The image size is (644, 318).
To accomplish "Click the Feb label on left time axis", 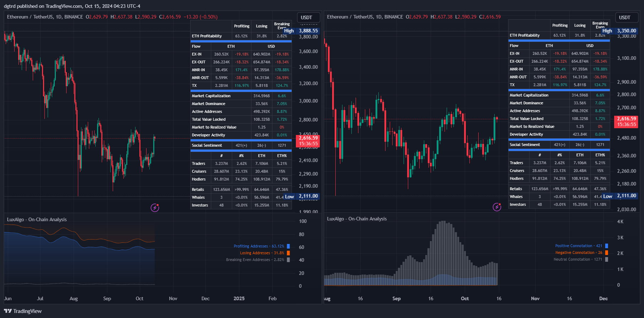I will (272, 298).
